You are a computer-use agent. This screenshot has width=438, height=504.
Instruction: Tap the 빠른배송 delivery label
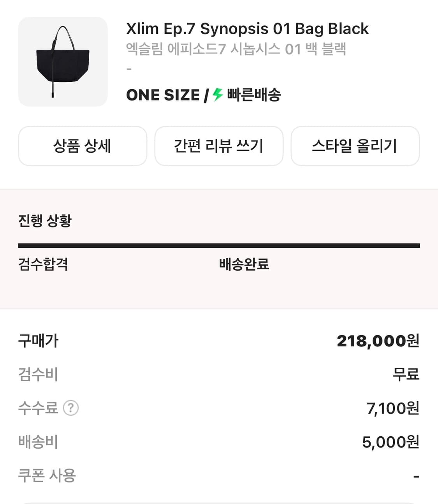tap(254, 95)
